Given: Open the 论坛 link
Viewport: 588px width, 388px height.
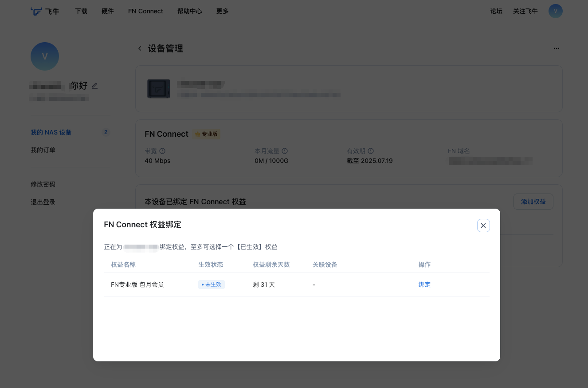Looking at the screenshot, I should 496,11.
